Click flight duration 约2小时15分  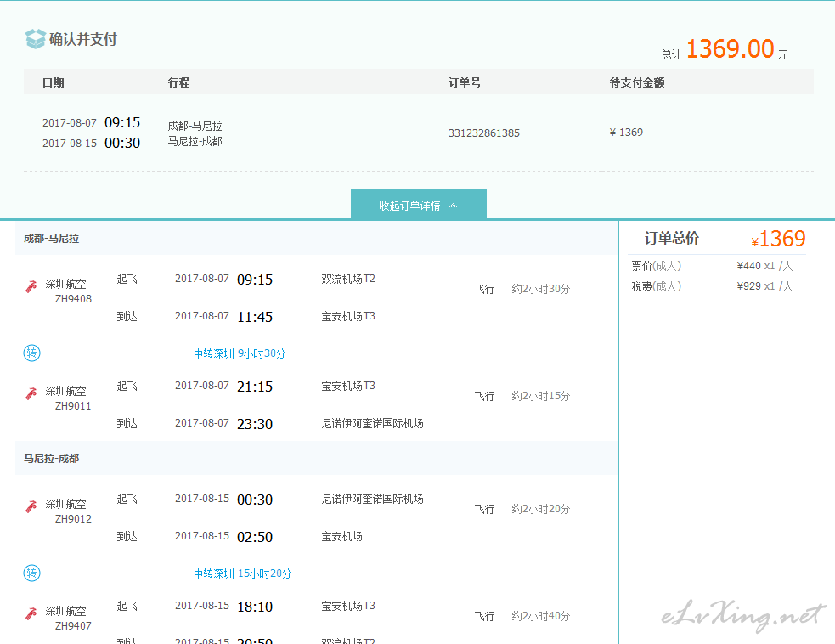tap(540, 396)
